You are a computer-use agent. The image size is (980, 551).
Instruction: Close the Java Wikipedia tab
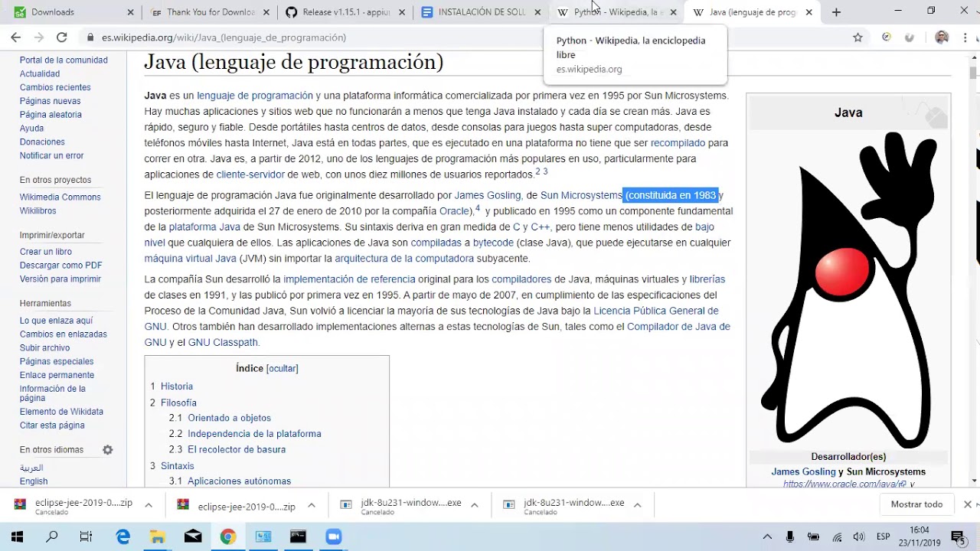(808, 12)
